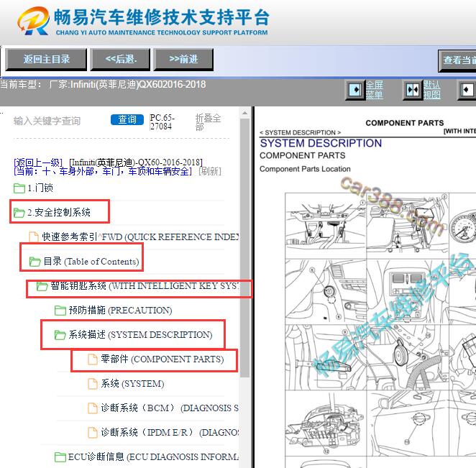Go forward with >>前进 button
The image size is (476, 468).
coord(183,59)
